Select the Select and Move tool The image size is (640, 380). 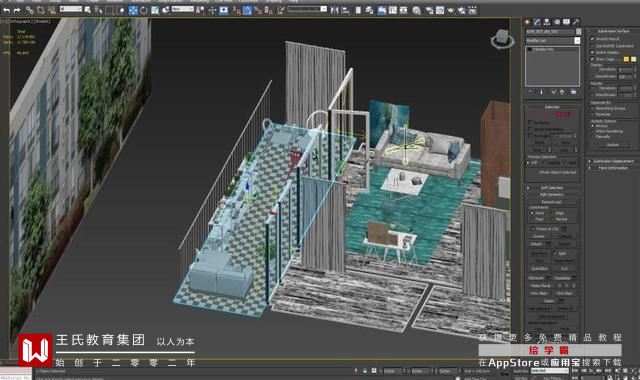pyautogui.click(x=133, y=10)
